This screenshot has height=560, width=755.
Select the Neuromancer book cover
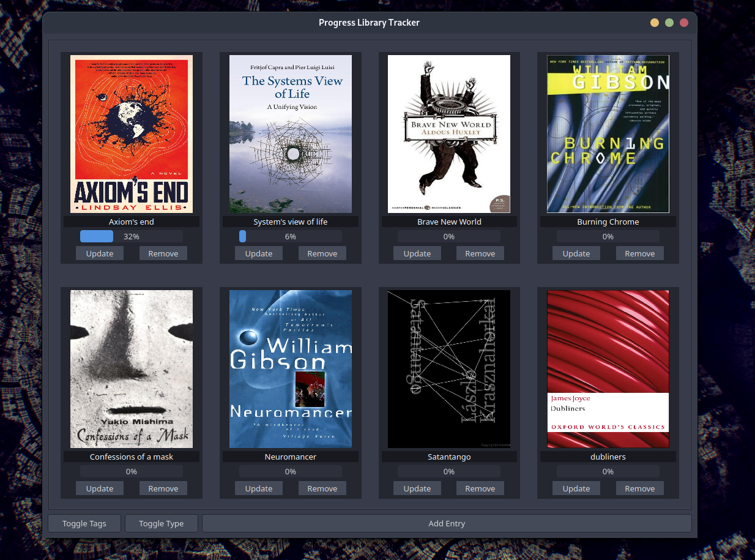[290, 369]
